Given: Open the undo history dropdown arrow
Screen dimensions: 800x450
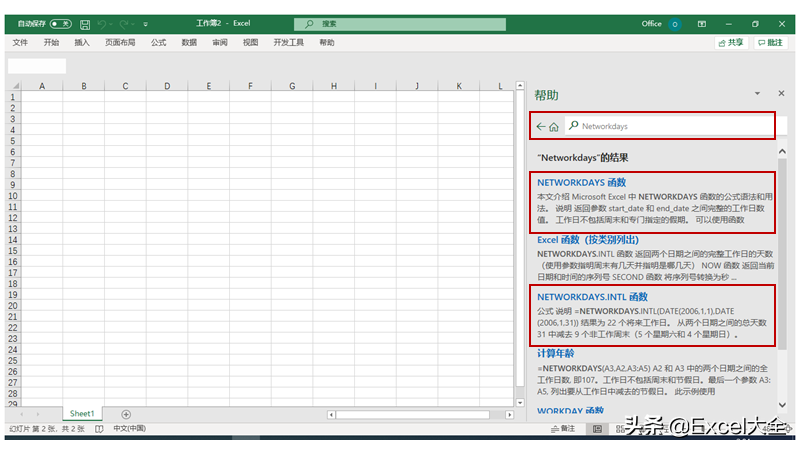Looking at the screenshot, I should click(111, 24).
